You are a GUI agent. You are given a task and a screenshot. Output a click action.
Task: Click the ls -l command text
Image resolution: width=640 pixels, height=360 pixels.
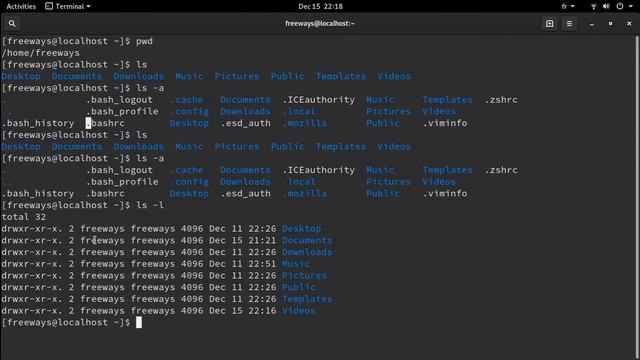150,205
